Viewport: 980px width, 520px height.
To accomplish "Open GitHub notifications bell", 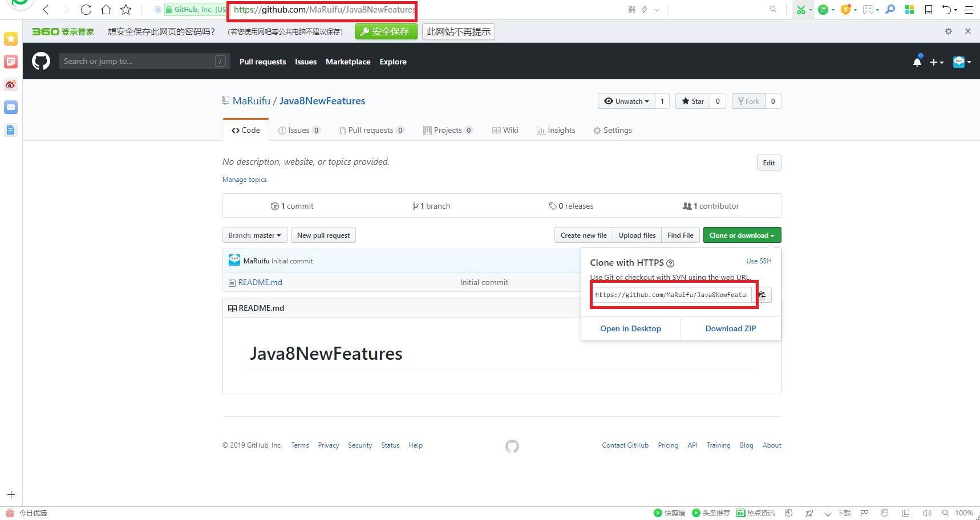I will click(x=917, y=62).
